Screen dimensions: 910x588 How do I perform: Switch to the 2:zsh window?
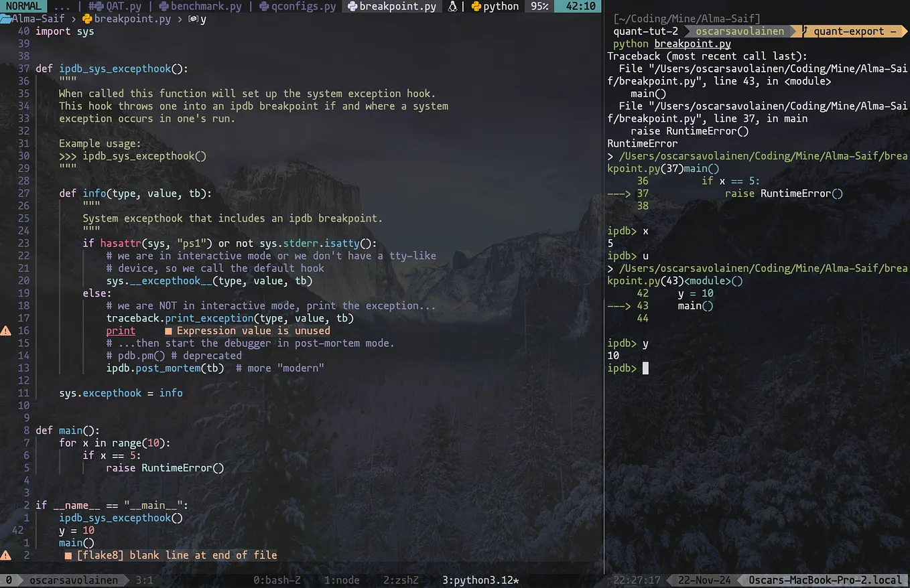(x=399, y=580)
